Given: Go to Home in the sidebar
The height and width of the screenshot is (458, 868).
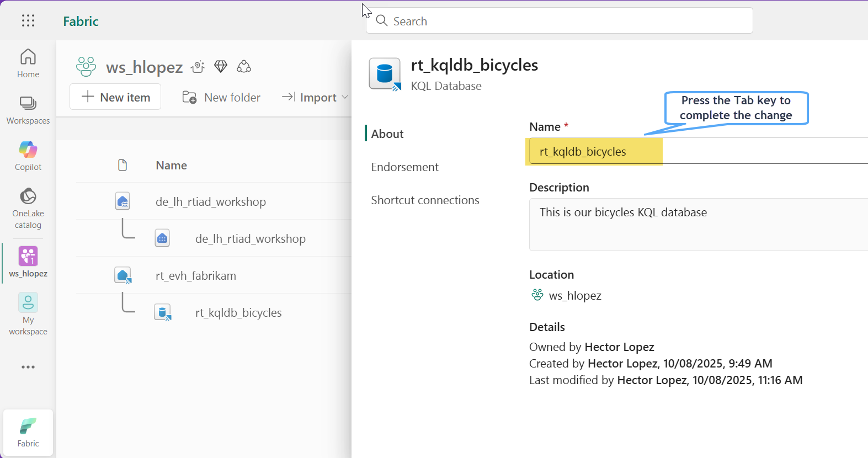Looking at the screenshot, I should [28, 63].
